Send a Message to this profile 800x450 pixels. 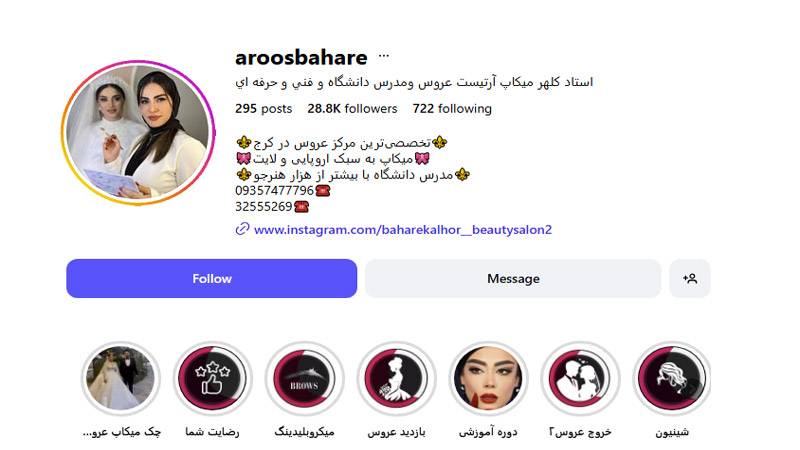click(513, 279)
